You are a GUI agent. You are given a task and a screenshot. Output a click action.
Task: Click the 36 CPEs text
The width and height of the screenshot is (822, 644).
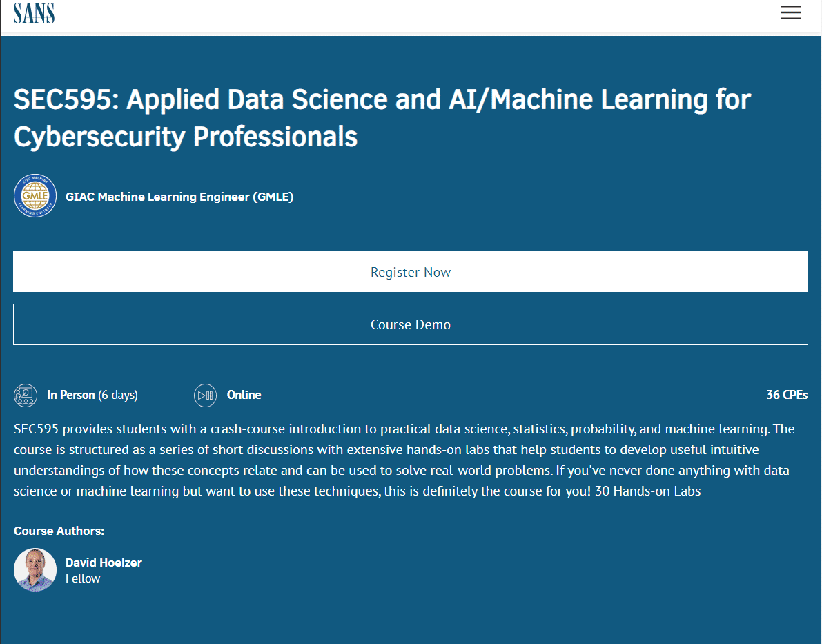[787, 395]
